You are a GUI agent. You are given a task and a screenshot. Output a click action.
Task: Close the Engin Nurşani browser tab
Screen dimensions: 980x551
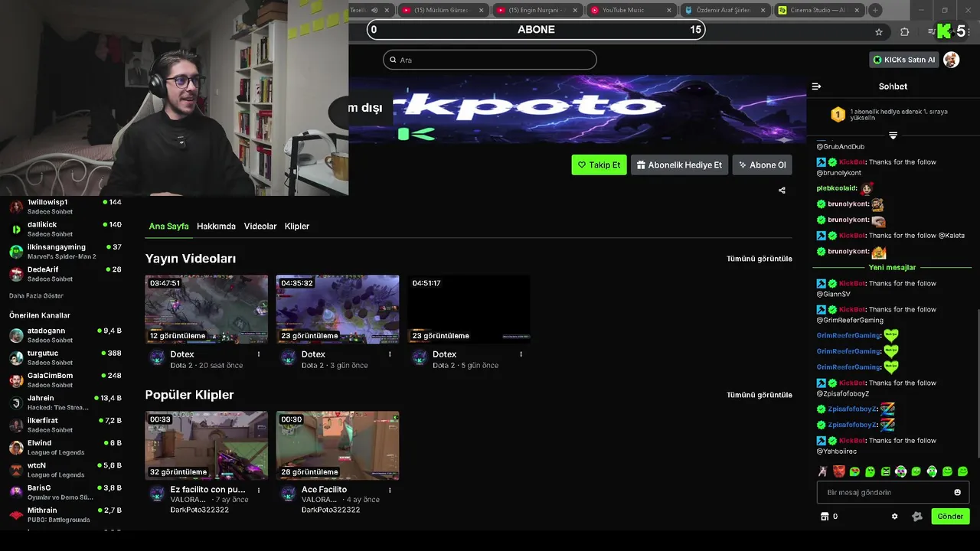coord(576,10)
